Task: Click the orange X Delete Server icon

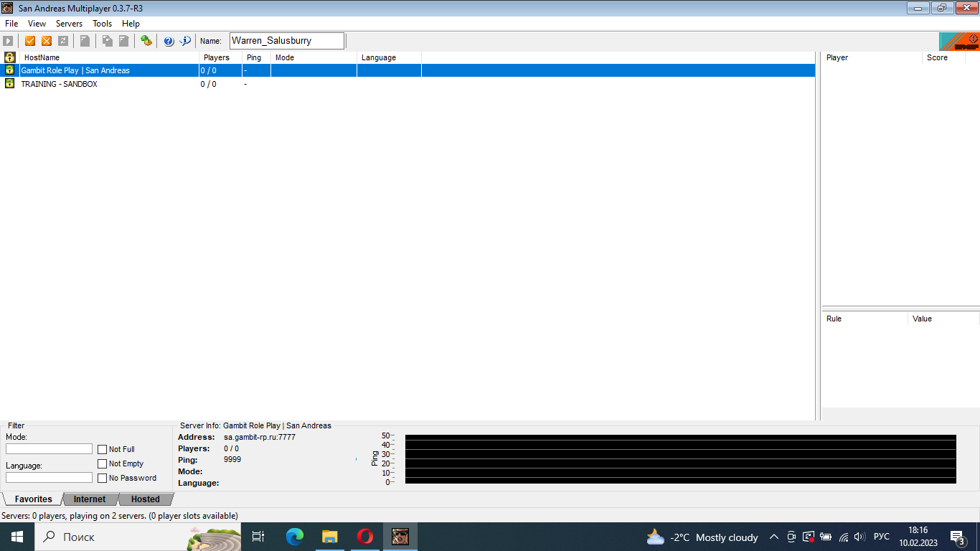Action: coord(47,41)
